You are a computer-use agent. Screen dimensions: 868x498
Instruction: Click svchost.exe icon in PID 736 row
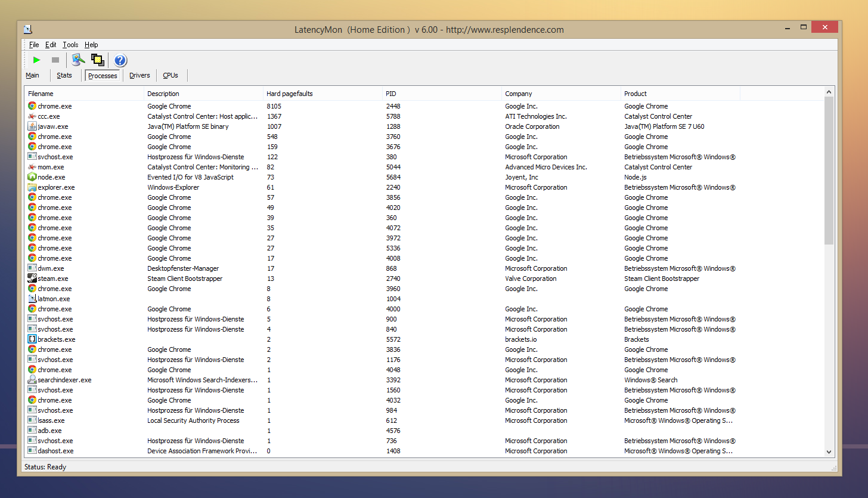click(x=32, y=441)
